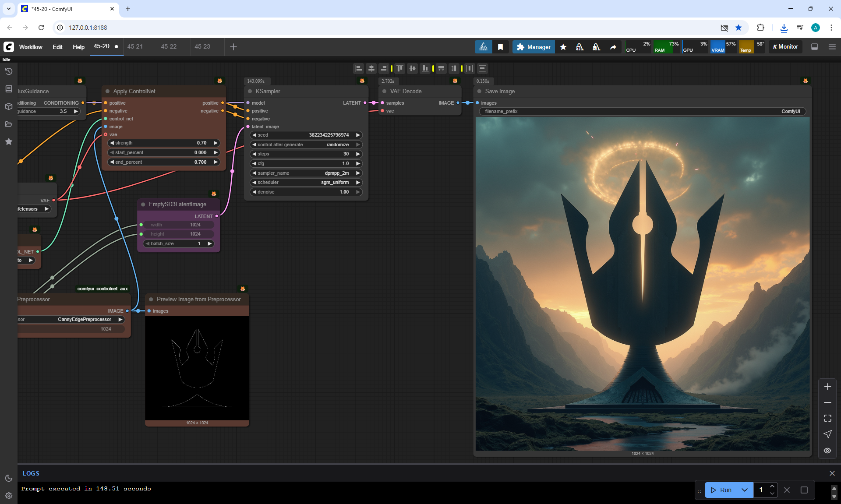Open the Workflow menu

click(x=31, y=47)
